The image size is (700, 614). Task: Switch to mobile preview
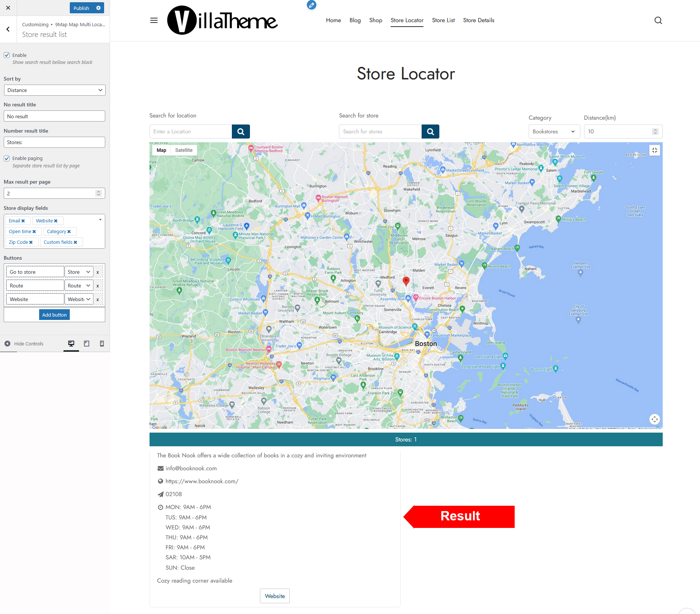pos(102,344)
